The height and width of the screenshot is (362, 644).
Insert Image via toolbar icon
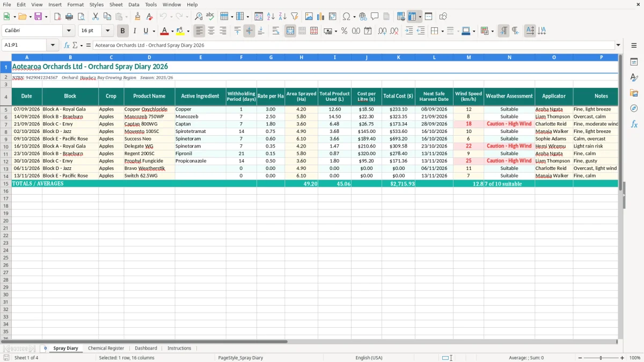point(309,17)
